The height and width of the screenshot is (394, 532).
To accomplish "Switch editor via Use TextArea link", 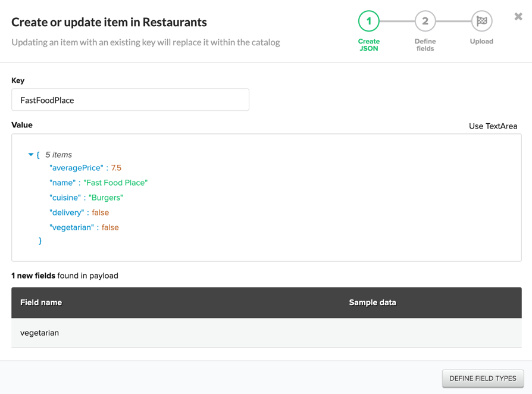I will (x=493, y=126).
